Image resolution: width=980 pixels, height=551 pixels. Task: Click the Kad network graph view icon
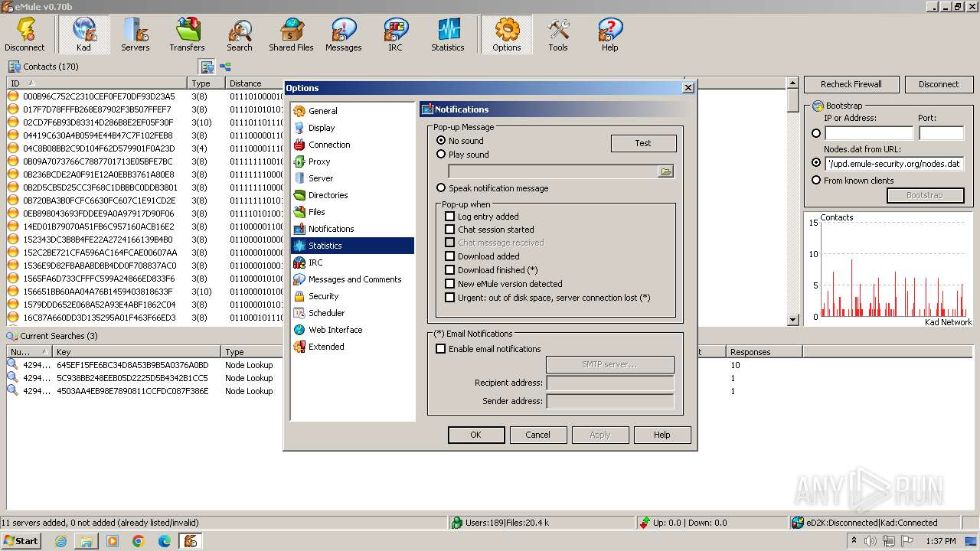click(226, 67)
